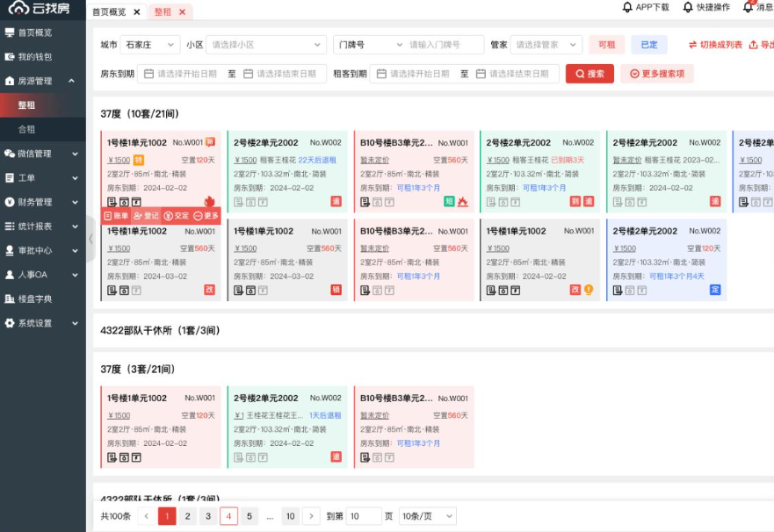This screenshot has height=532, width=774.
Task: Open the 10条/页 page size dropdown
Action: (x=428, y=516)
